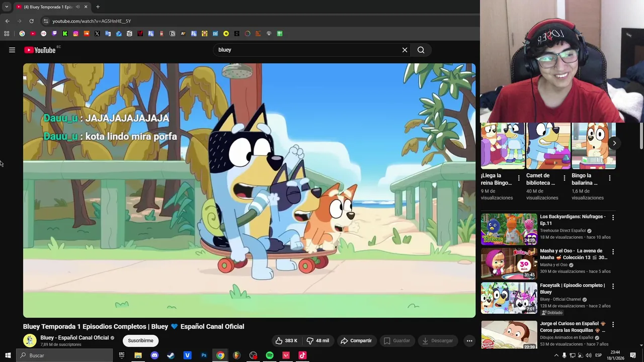This screenshot has height=362, width=644.
Task: Open Masha y el Oso avena thumbnail
Action: [509, 263]
